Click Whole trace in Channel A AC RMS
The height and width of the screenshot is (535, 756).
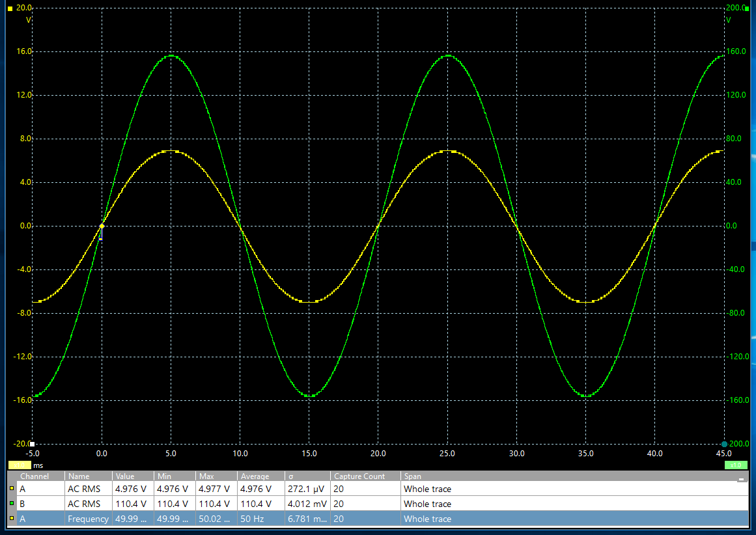tap(427, 489)
